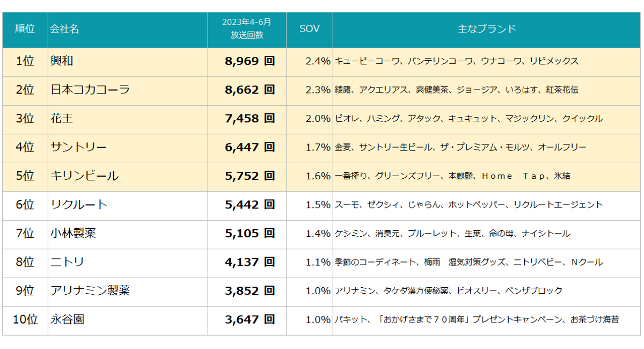Screen dimensions: 644x349
Task: Click the キリンビール company cell
Action: [x=84, y=176]
